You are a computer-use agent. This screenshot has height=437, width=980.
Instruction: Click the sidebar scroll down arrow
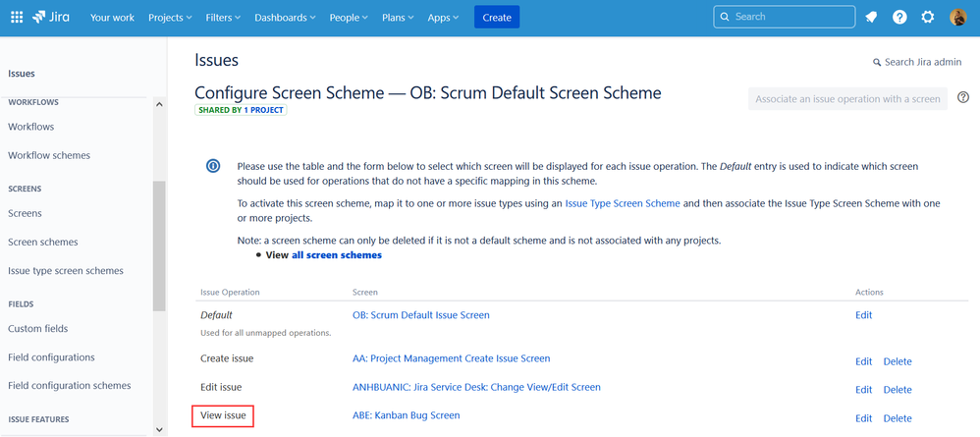[x=159, y=429]
